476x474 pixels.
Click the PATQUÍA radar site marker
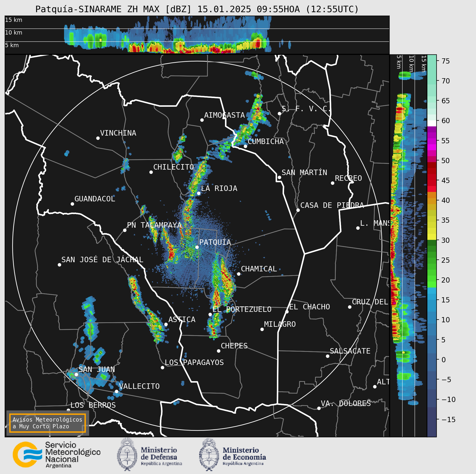[197, 247]
